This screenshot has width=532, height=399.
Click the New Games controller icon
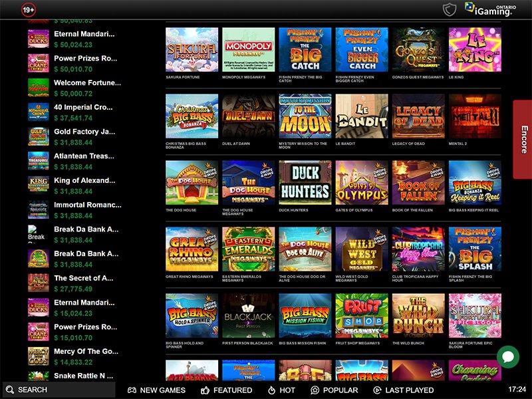click(x=132, y=390)
